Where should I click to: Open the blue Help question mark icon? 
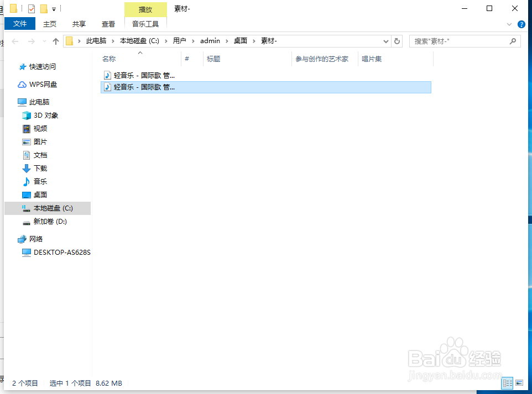[x=521, y=24]
